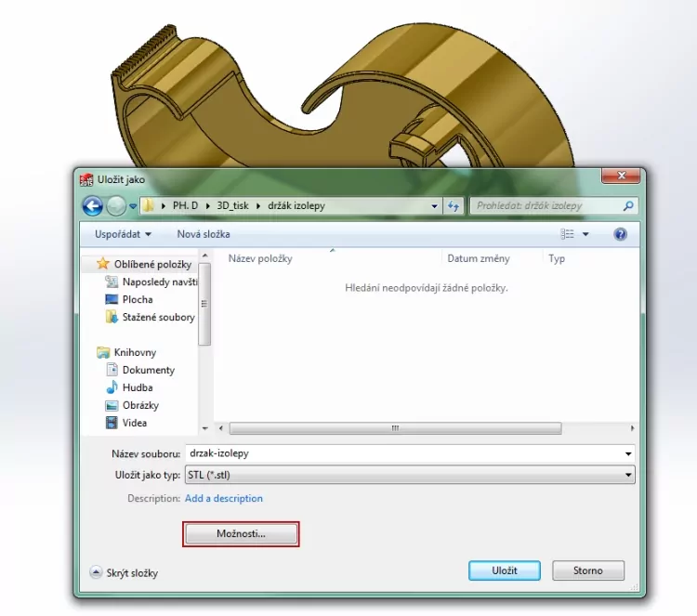Click the magnifier search icon
Viewport: 697px width, 616px height.
628,205
